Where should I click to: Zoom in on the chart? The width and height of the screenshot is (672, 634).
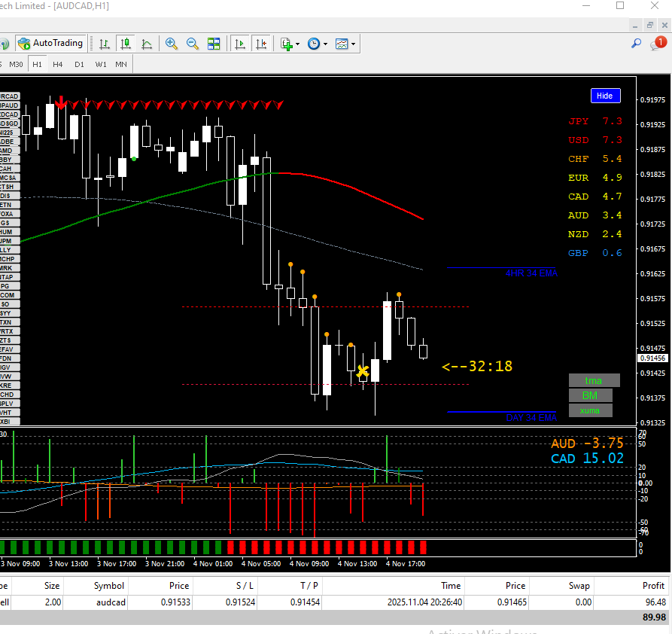pyautogui.click(x=172, y=44)
